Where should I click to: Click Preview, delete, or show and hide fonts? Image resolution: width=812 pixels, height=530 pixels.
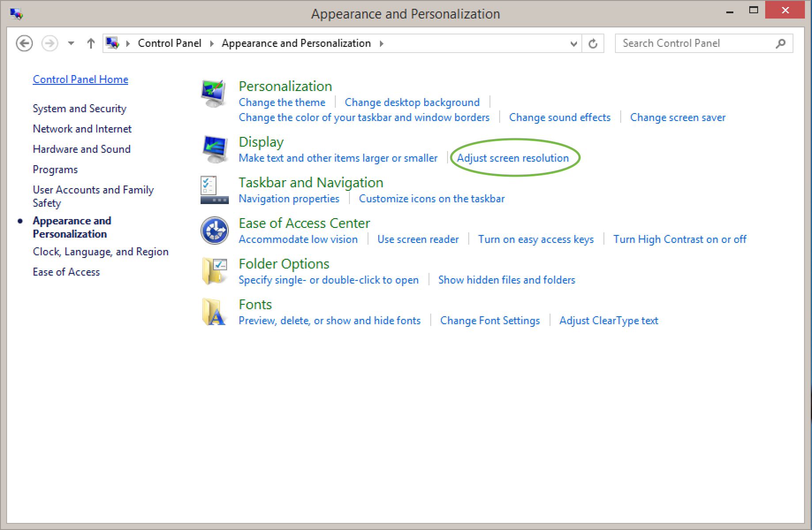click(x=330, y=321)
